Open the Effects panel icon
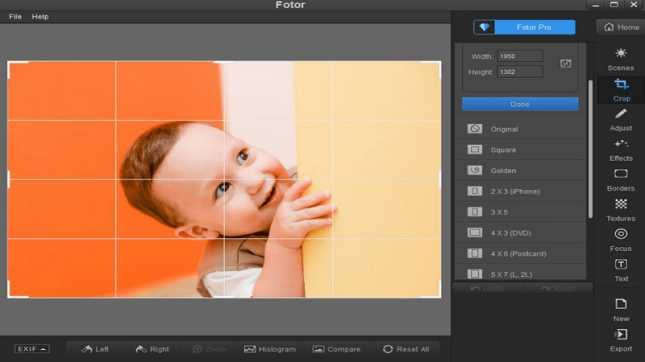645x362 pixels. (x=621, y=144)
